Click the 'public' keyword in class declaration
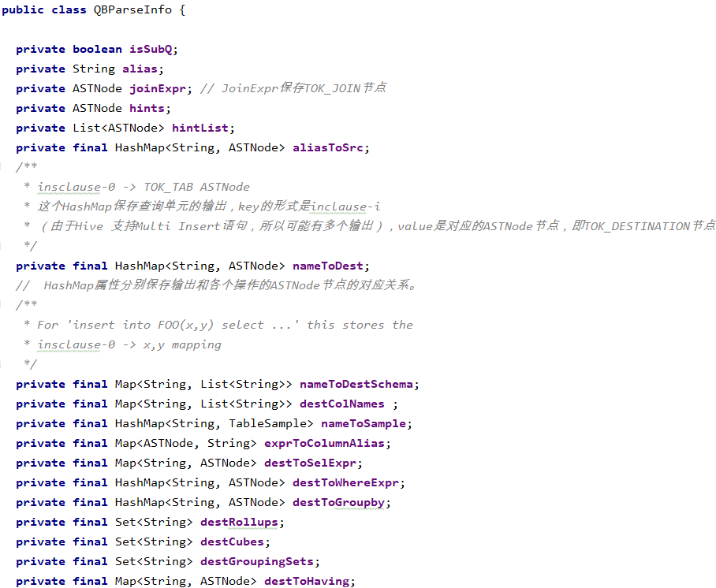Viewport: 716px width, 588px height. tap(23, 10)
